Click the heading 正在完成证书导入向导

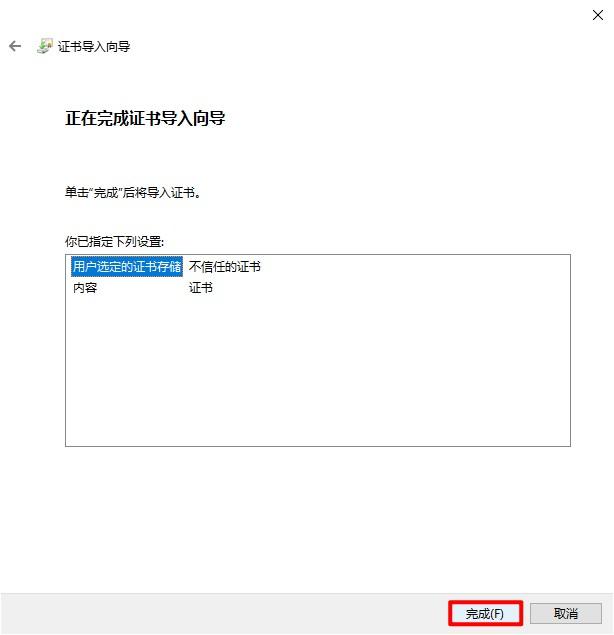[x=145, y=118]
